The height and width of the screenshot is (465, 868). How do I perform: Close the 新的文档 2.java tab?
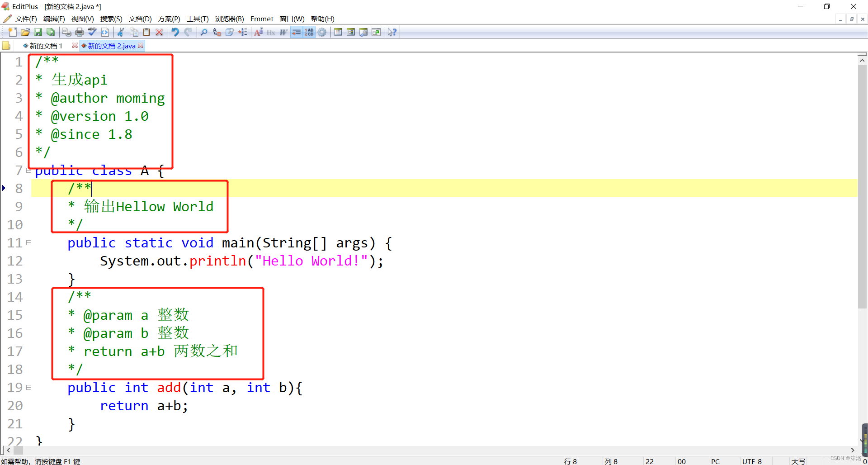click(141, 45)
